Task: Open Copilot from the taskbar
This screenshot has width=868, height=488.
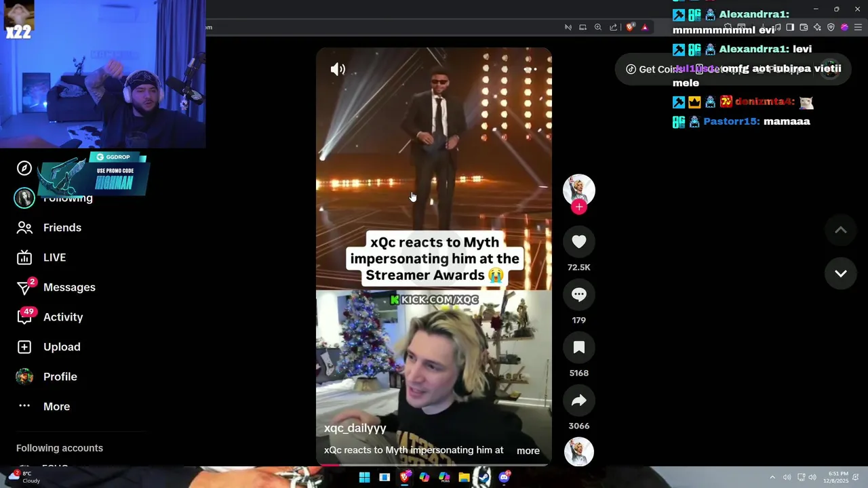Action: [425, 477]
